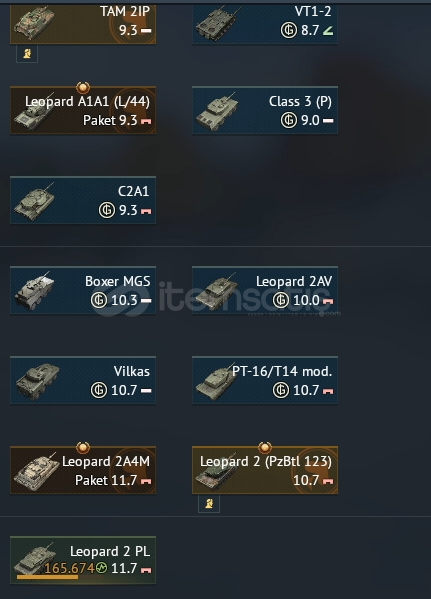Select the TAM 2IP tank card

click(x=83, y=24)
